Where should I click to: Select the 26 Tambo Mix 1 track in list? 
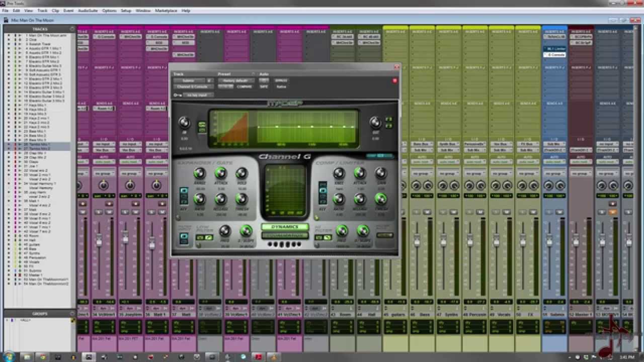pyautogui.click(x=39, y=144)
